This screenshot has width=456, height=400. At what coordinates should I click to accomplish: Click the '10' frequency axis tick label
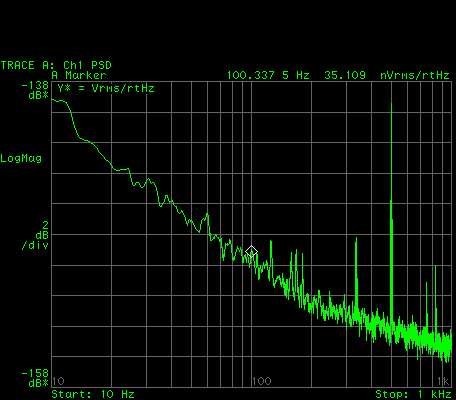(59, 381)
